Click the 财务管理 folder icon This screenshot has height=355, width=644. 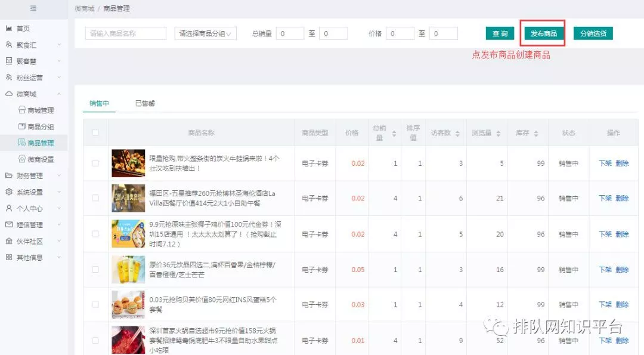click(x=9, y=176)
